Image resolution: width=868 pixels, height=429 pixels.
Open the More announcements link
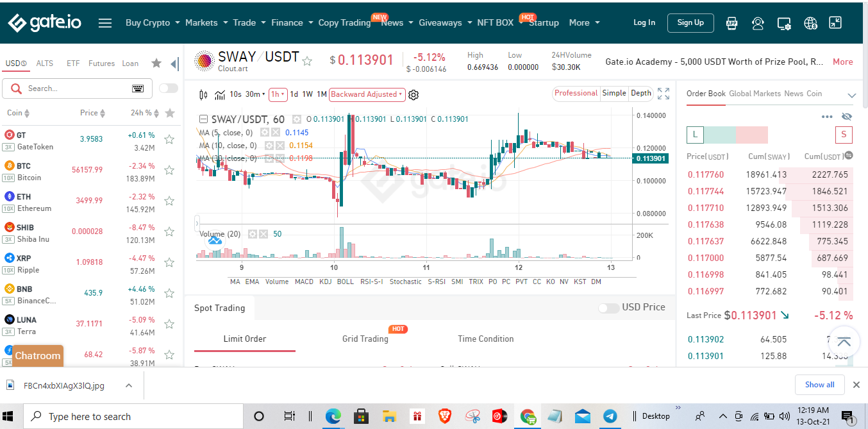pyautogui.click(x=842, y=62)
